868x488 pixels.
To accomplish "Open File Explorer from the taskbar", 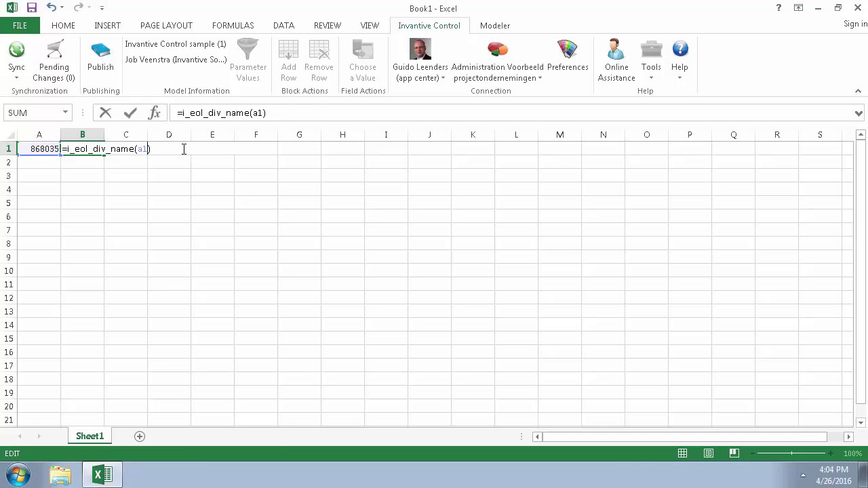I will 60,474.
